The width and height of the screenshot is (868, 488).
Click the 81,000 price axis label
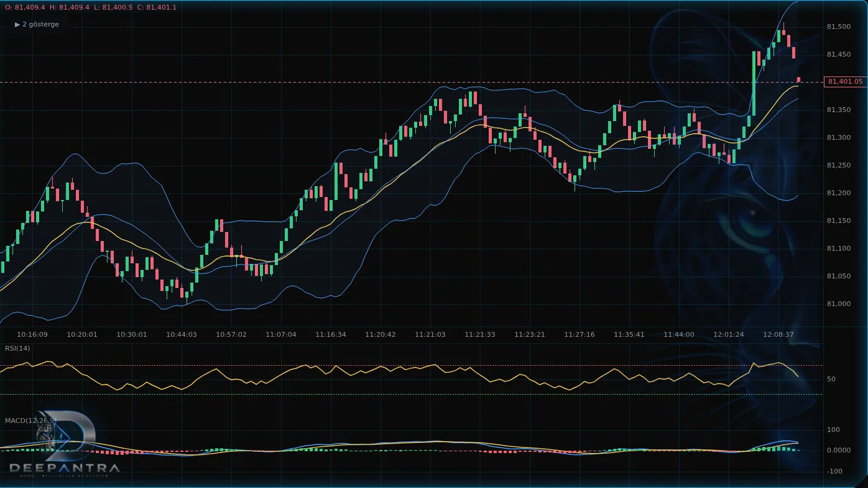838,304
